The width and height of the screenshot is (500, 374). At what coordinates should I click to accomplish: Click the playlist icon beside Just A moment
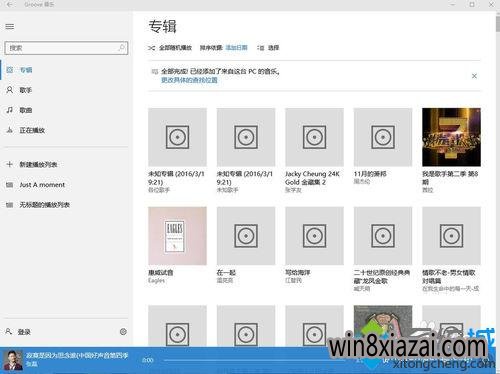(x=10, y=185)
